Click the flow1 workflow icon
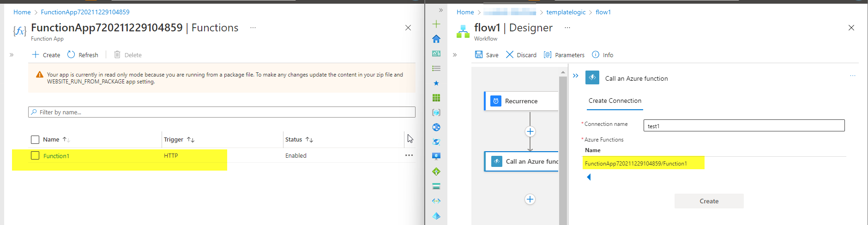The width and height of the screenshot is (868, 225). 463,31
